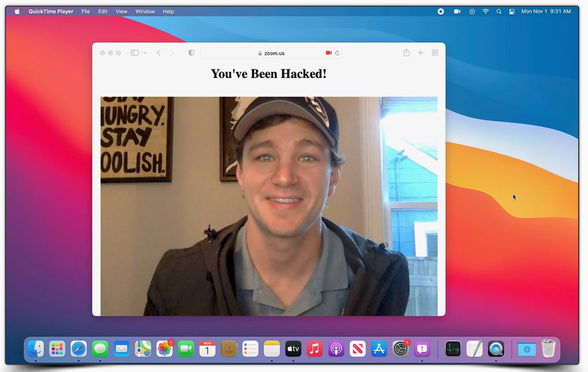Open the View menu
The width and height of the screenshot is (588, 372).
tap(121, 11)
